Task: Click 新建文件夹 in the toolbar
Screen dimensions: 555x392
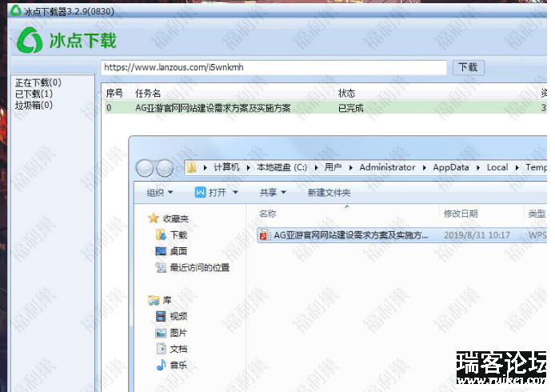Action: tap(329, 193)
